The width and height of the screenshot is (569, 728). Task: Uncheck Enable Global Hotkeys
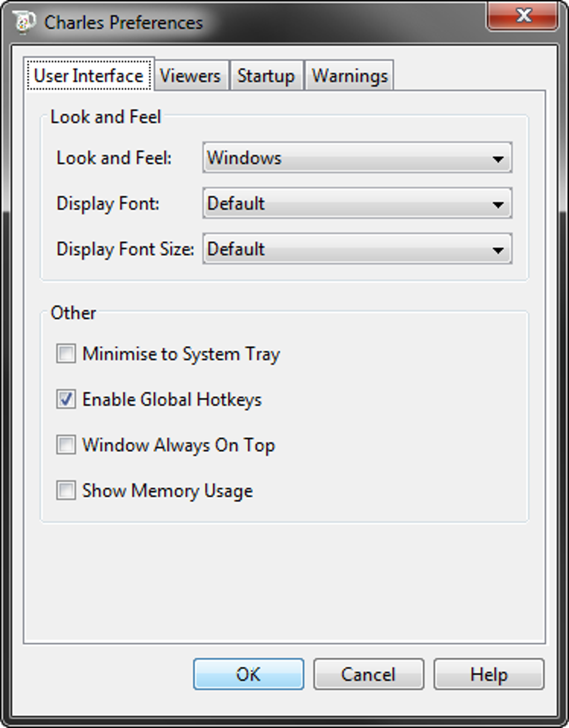66,399
